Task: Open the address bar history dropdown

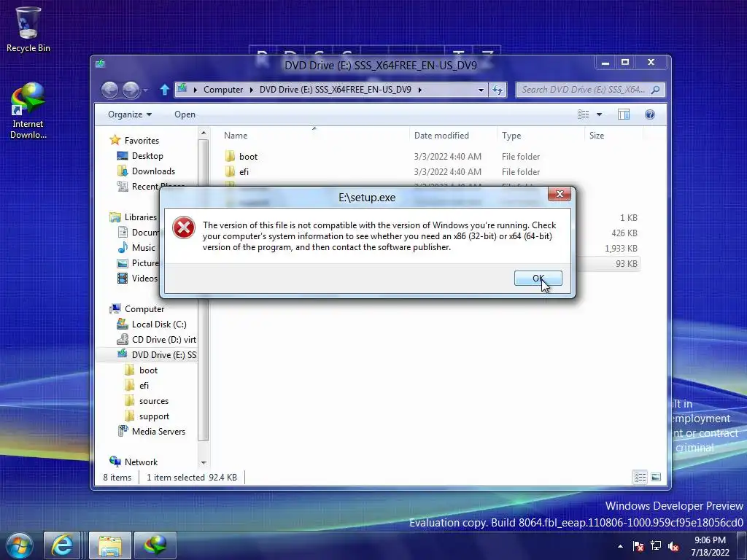Action: [481, 90]
